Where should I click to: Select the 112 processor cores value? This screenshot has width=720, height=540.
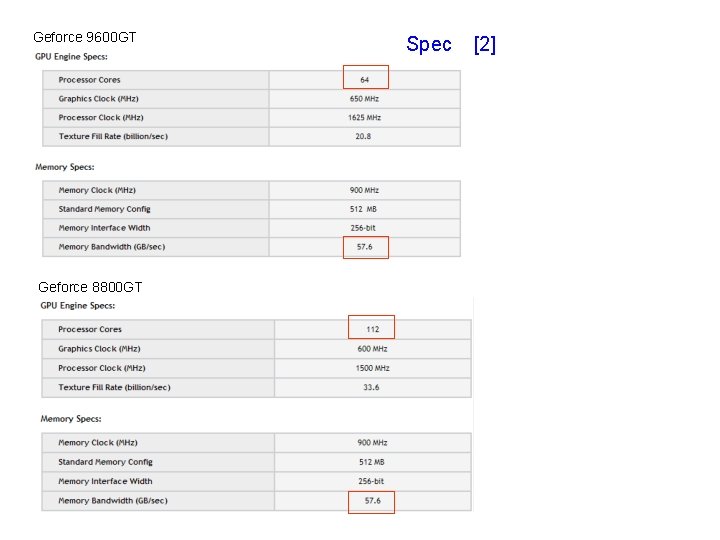(x=372, y=329)
